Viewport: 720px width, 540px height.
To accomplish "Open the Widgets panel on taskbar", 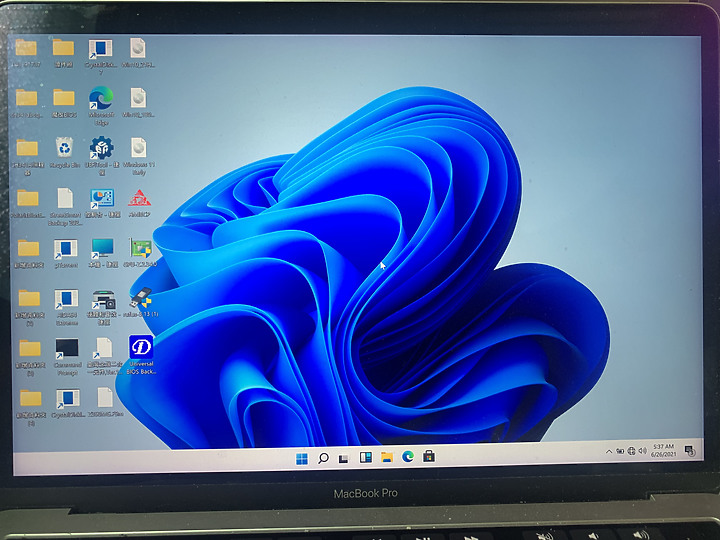I will [x=366, y=457].
